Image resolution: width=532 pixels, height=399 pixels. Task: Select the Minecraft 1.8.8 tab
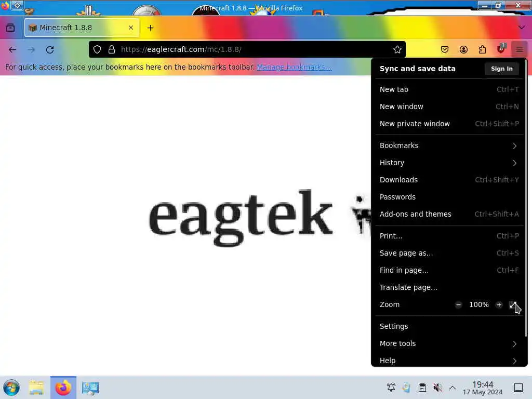coord(82,28)
